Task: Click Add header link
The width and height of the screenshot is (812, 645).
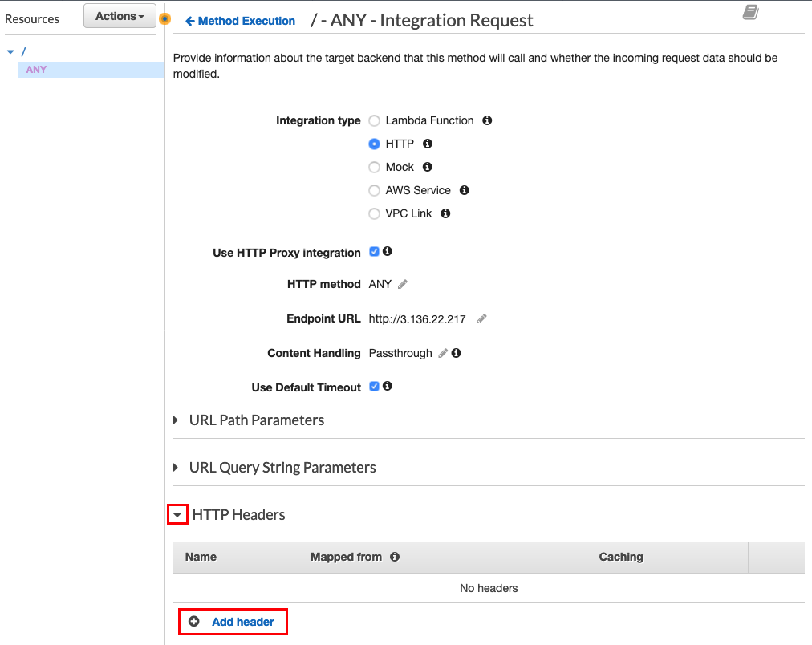Action: tap(233, 622)
